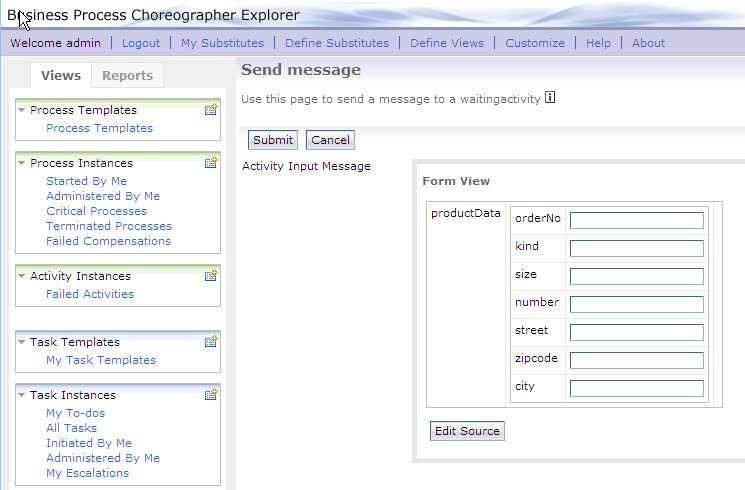Click the Welcome admin text
The image size is (745, 490).
click(x=56, y=43)
